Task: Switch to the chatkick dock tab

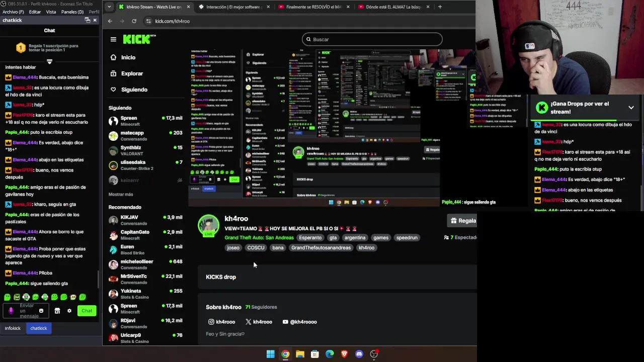Action: coord(39,328)
